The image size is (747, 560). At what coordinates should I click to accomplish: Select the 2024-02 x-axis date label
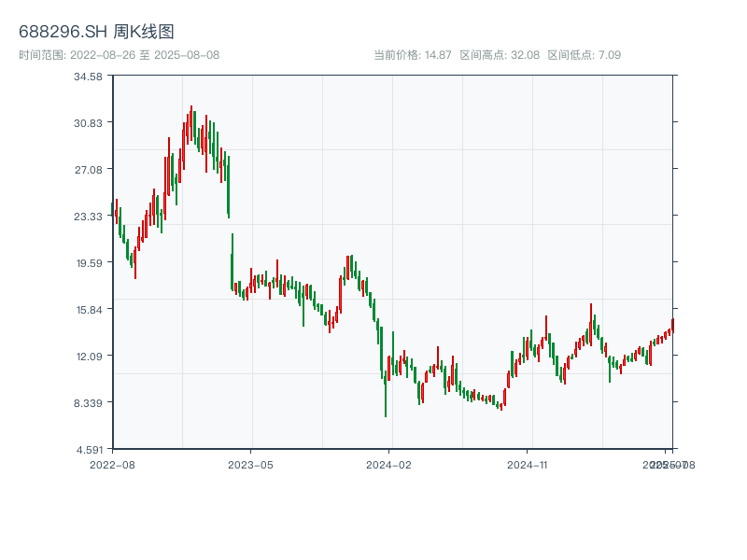[x=389, y=464]
